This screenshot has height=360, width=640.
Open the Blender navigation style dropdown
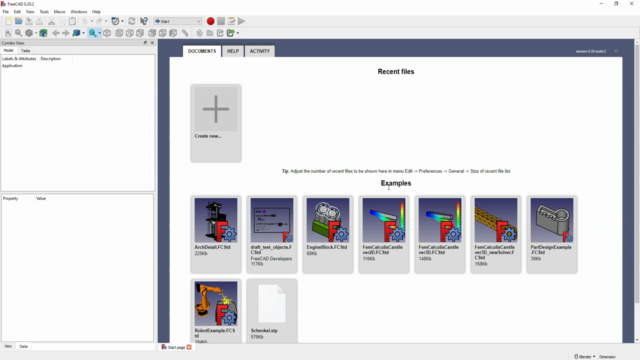[585, 357]
